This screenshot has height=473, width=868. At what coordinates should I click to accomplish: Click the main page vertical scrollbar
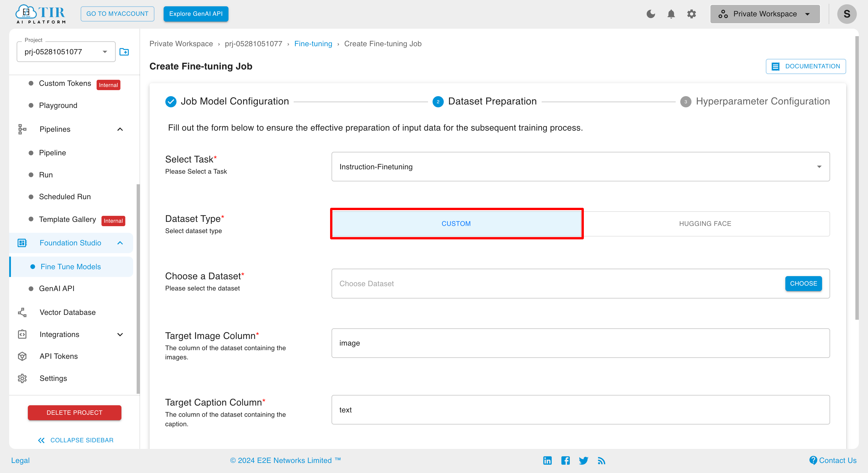pyautogui.click(x=857, y=179)
